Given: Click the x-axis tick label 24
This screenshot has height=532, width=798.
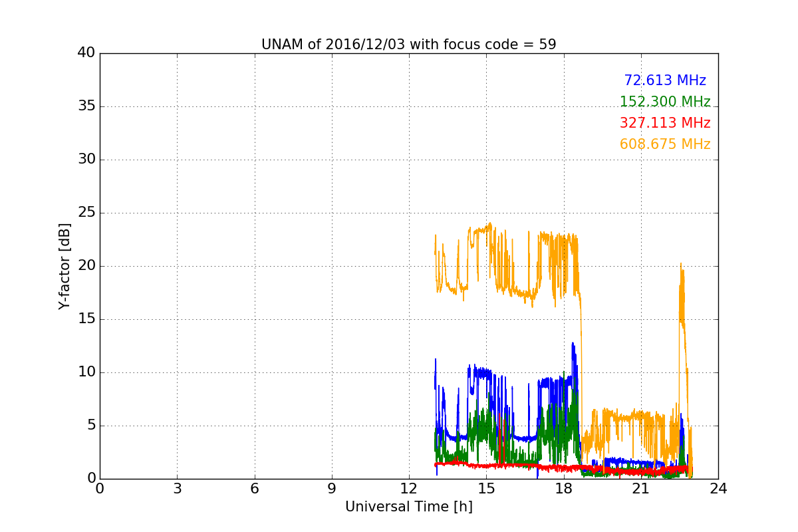Looking at the screenshot, I should (718, 489).
